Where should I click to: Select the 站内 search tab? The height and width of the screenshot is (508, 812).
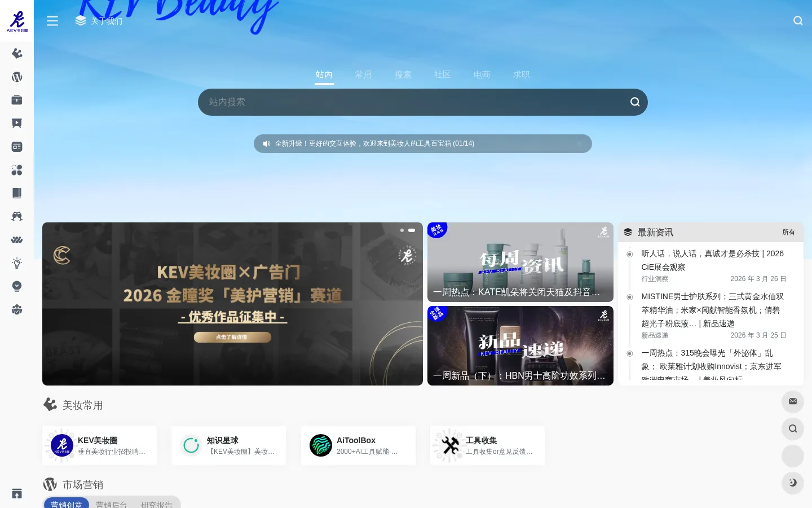[324, 75]
